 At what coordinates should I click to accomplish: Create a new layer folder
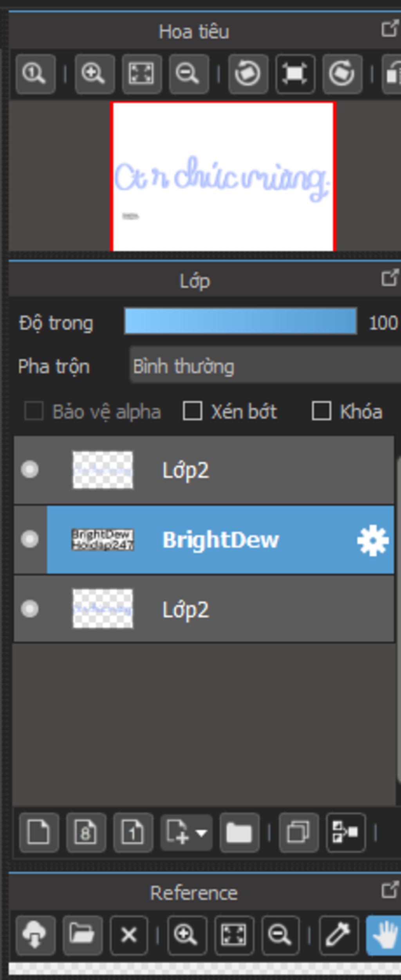click(239, 832)
